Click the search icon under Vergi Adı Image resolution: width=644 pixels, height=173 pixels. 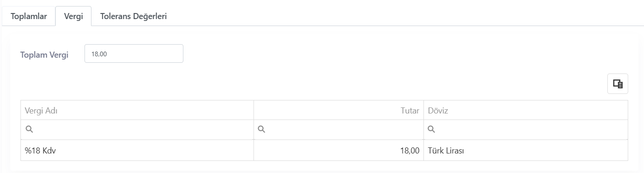(x=29, y=129)
